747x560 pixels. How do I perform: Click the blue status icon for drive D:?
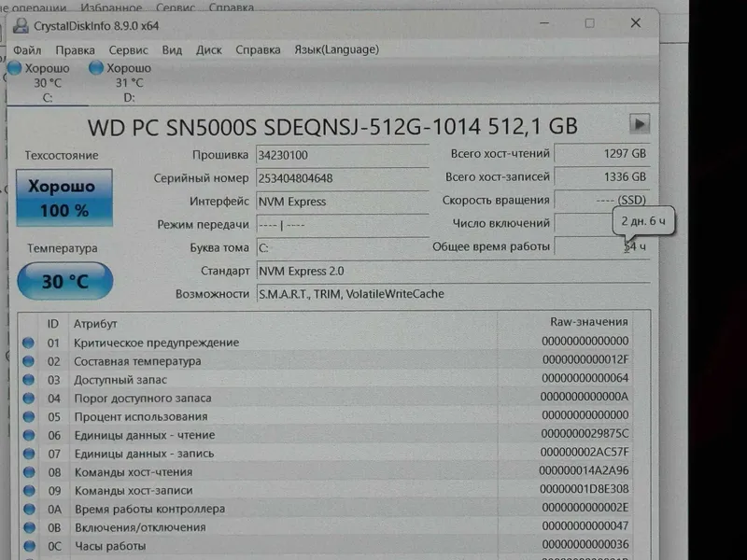(x=96, y=68)
